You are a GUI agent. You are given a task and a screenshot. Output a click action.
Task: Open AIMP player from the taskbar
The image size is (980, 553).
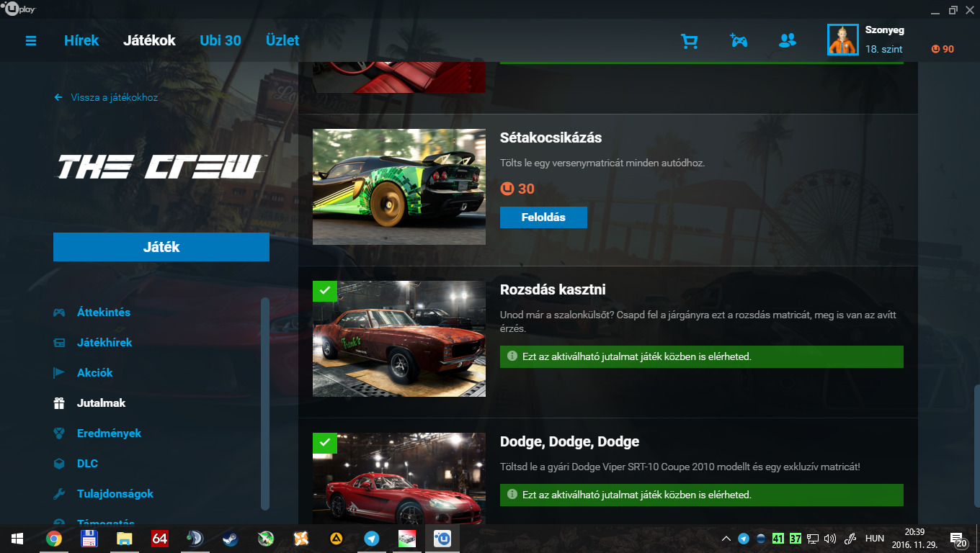tap(336, 538)
